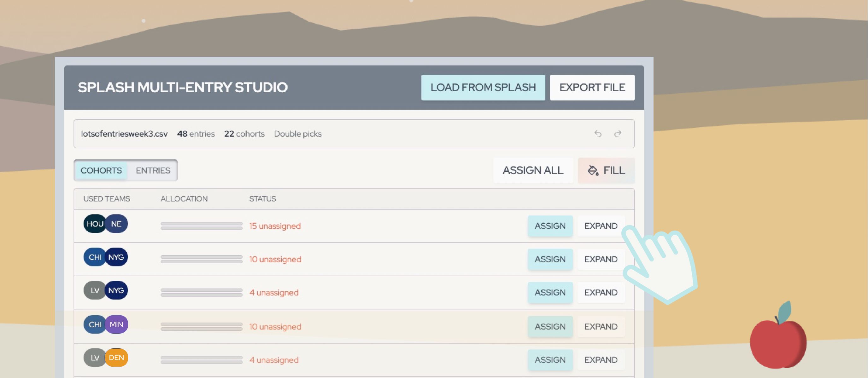Assign the LV NYG cohort
The width and height of the screenshot is (868, 378).
click(550, 293)
